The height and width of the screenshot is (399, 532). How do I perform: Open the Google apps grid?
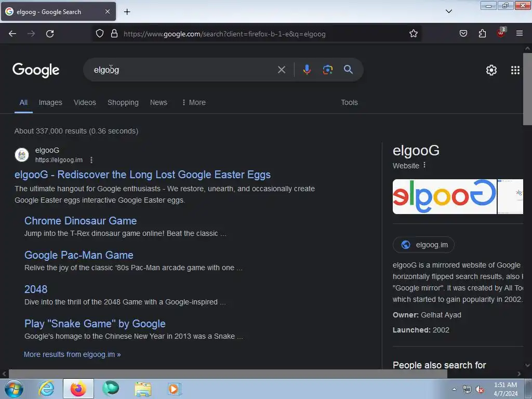pyautogui.click(x=515, y=70)
